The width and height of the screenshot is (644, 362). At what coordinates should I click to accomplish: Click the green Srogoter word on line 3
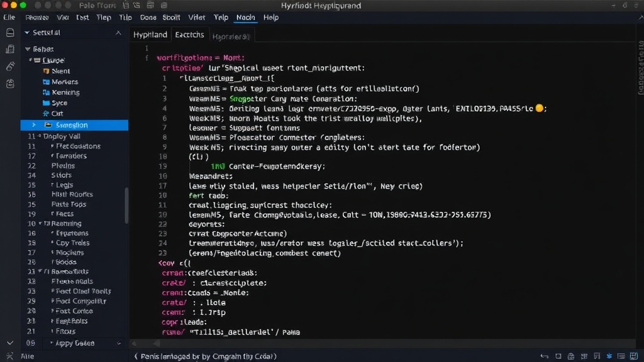pyautogui.click(x=242, y=99)
